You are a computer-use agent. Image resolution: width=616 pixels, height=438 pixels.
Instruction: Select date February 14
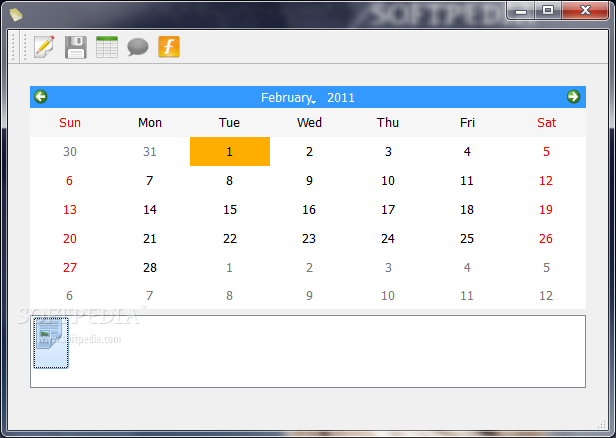pos(150,209)
